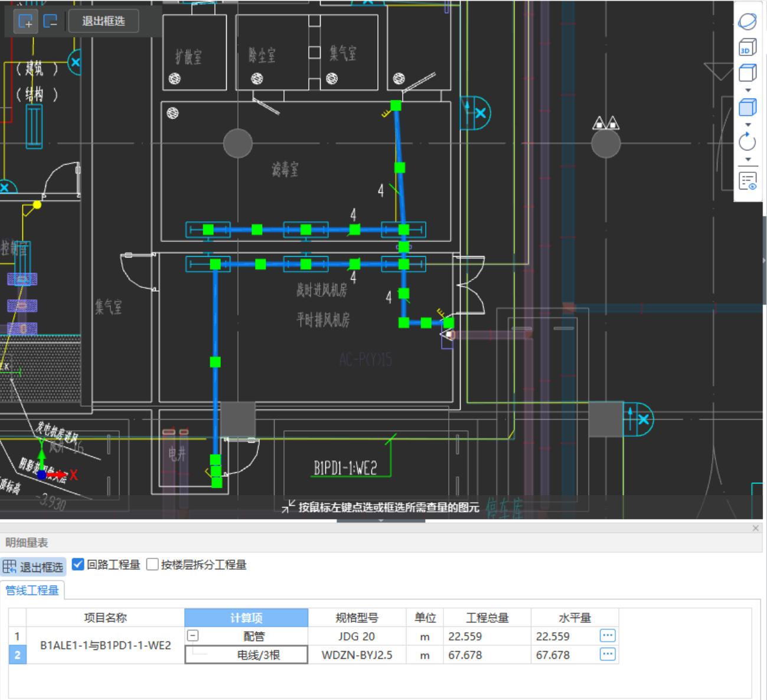Select row number 2
The width and height of the screenshot is (767, 700).
(x=17, y=655)
